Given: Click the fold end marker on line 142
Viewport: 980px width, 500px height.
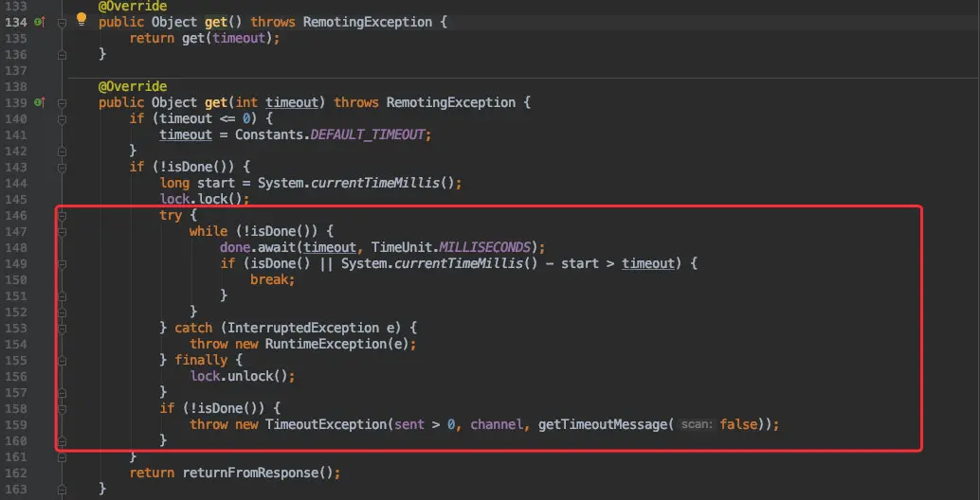Looking at the screenshot, I should [62, 152].
